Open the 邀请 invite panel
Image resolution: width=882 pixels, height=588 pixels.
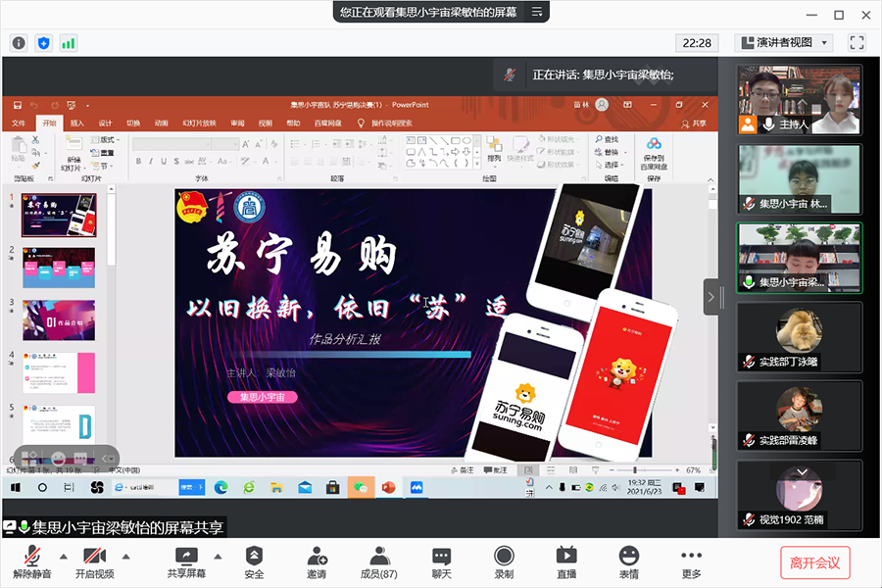(317, 563)
